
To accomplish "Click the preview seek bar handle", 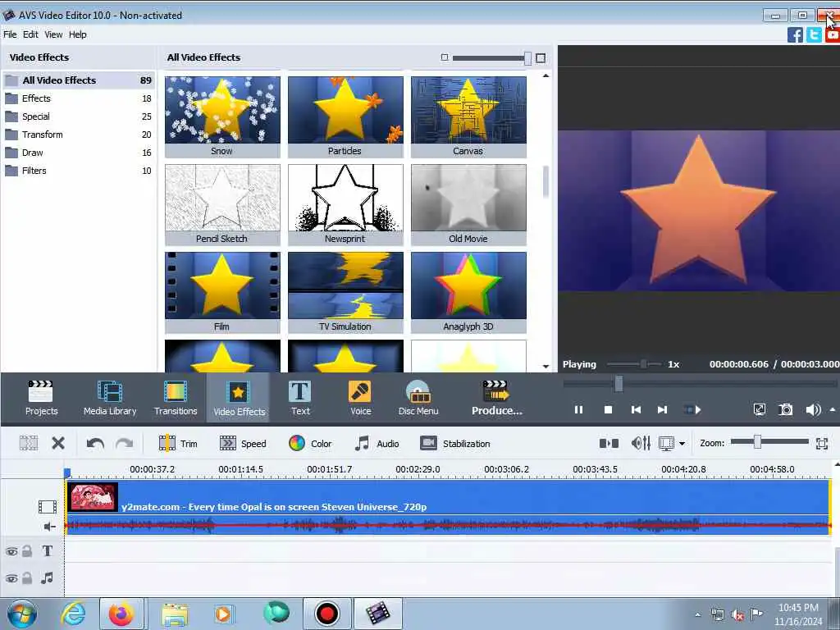I will 619,384.
